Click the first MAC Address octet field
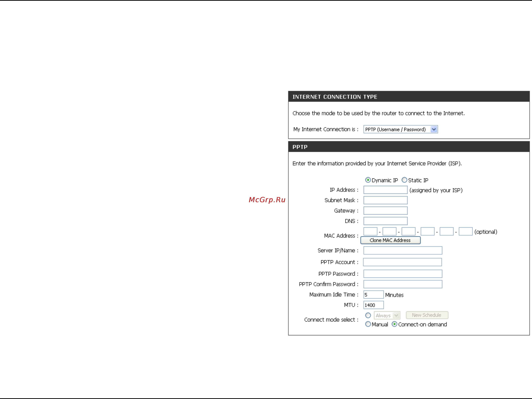Screen dimensions: 532x399 click(370, 231)
